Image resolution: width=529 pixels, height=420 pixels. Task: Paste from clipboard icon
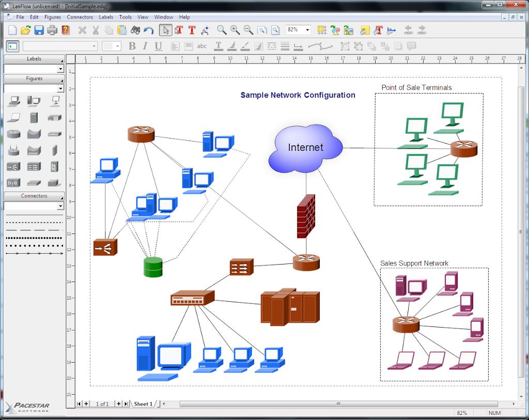click(122, 30)
